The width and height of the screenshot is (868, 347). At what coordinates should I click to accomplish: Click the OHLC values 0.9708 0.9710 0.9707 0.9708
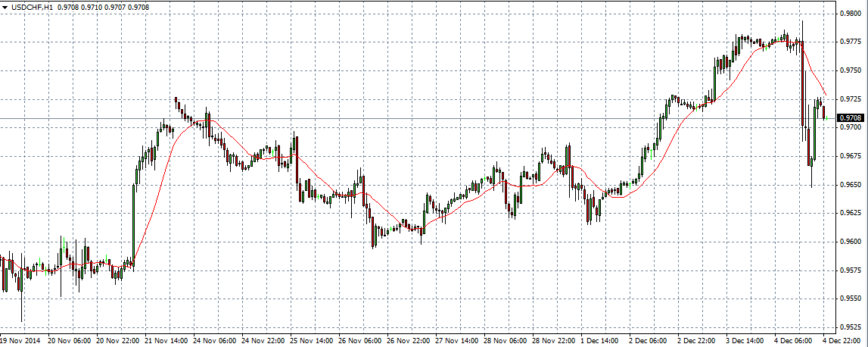coord(103,8)
